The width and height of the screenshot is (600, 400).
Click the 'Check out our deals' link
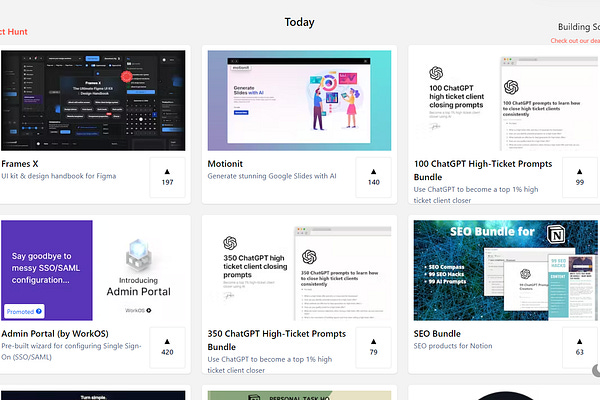point(575,41)
